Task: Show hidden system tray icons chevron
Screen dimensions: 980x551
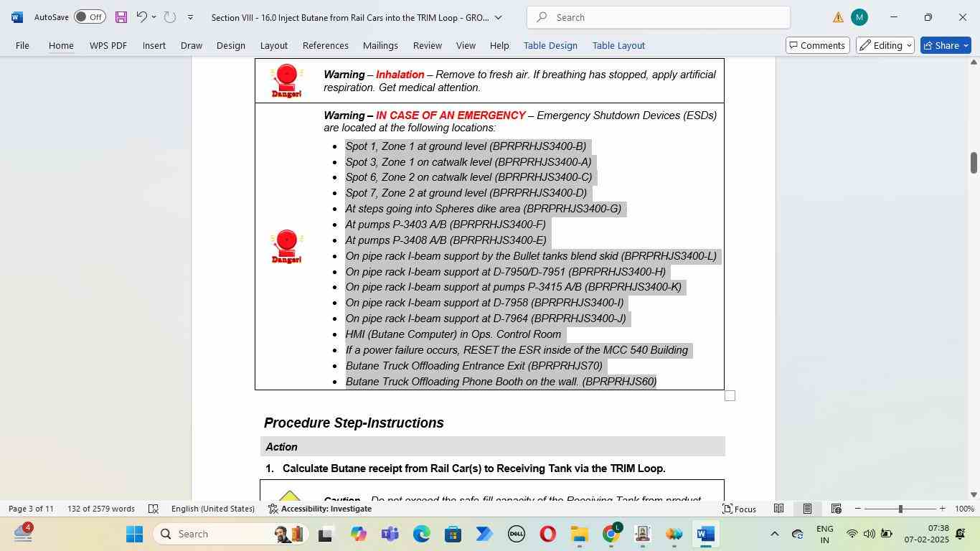Action: (774, 534)
